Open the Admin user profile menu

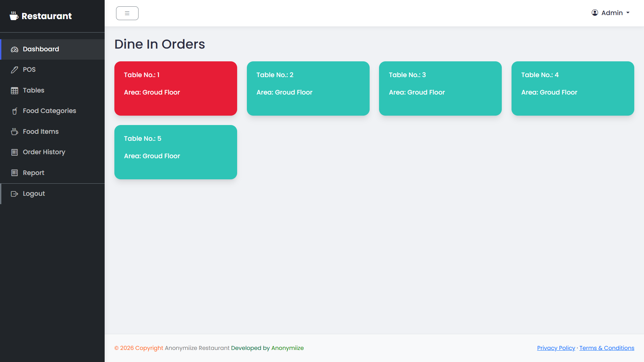point(610,13)
